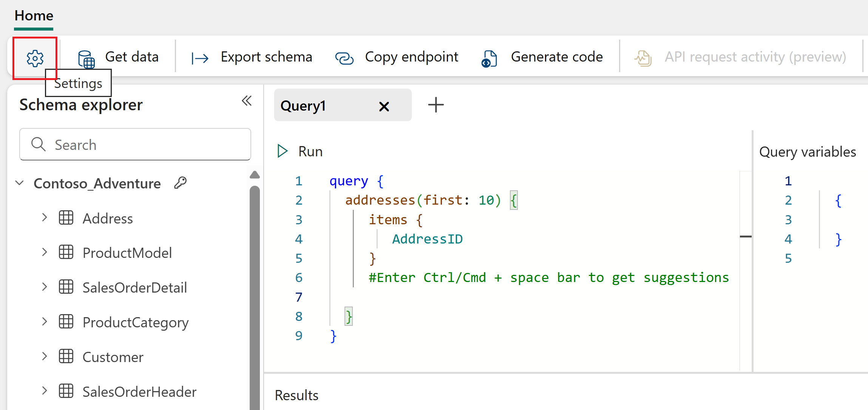Select the Query1 tab
The image size is (868, 410).
(303, 106)
